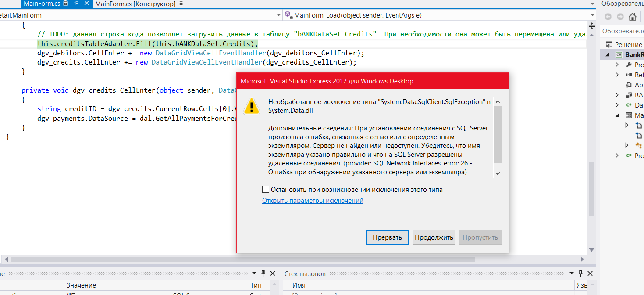Click the editor horizontal scroll right arrow

[582, 259]
